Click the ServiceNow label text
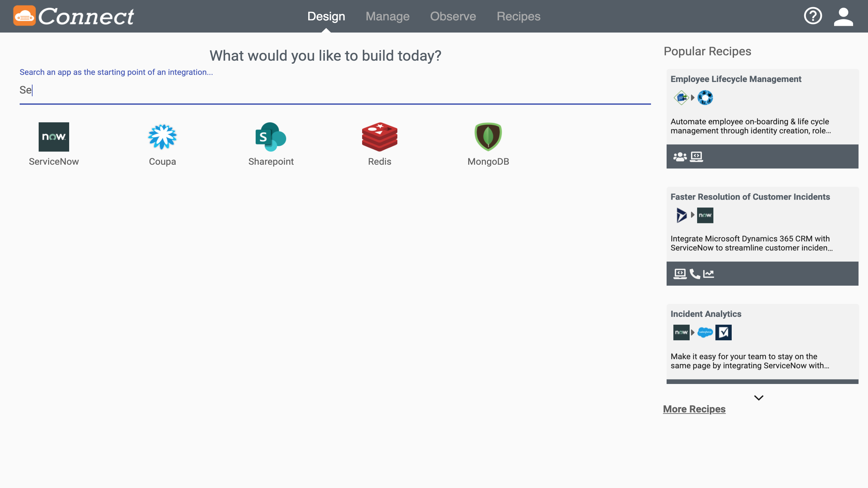Screen dimensions: 868x488 pos(54,162)
